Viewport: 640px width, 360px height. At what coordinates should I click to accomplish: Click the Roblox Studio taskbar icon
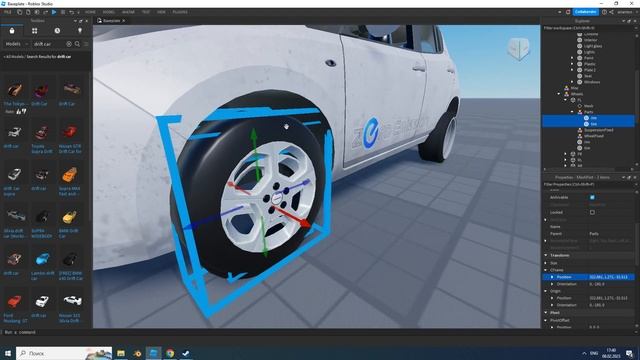tap(153, 353)
